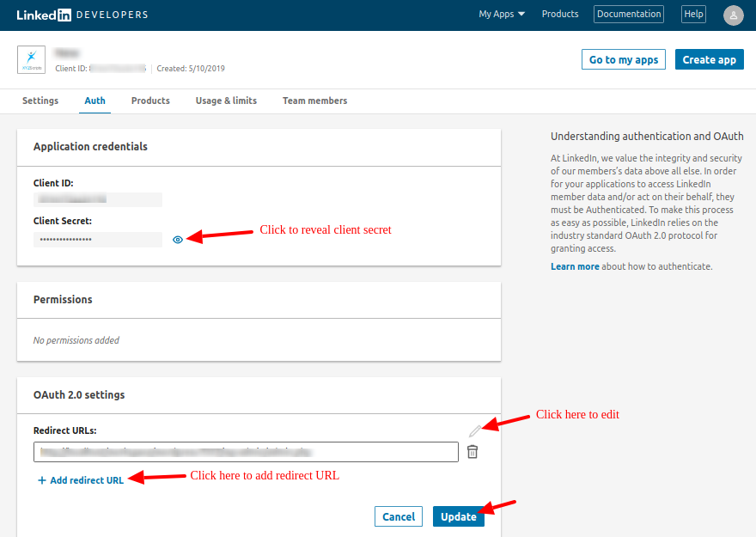Click the app logo thumbnail

31,60
